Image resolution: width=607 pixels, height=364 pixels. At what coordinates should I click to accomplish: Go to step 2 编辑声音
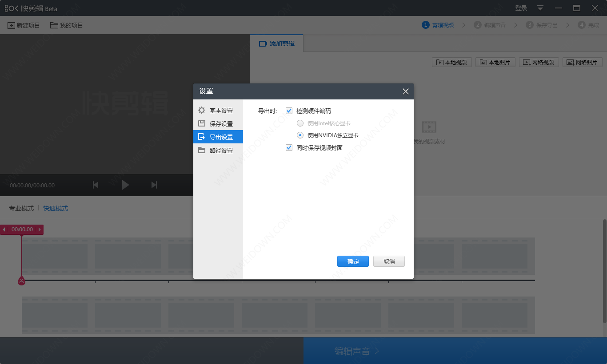[490, 25]
